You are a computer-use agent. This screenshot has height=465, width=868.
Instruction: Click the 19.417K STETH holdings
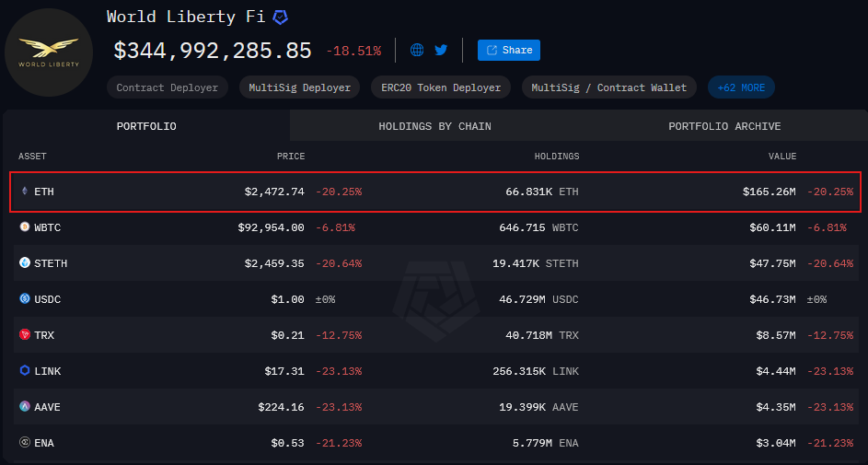[536, 263]
